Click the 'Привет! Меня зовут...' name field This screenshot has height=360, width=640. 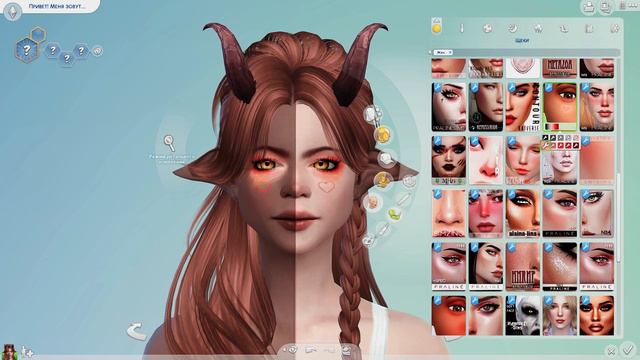[57, 7]
